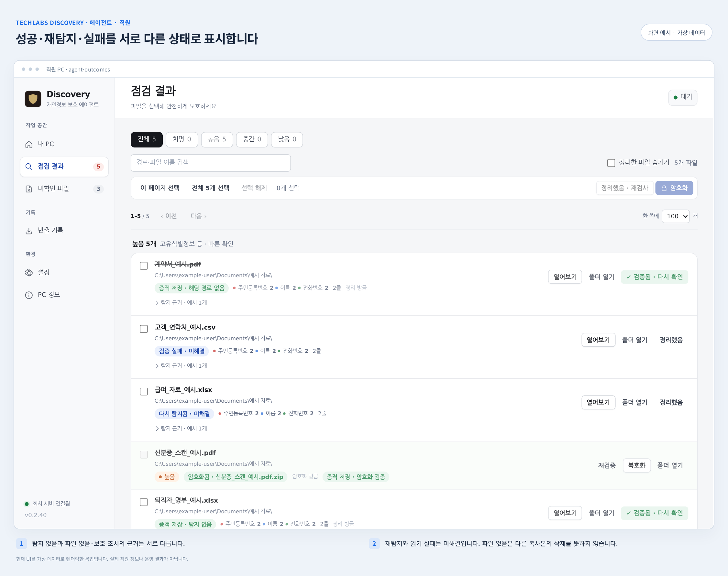
Task: Expand 탐지 근거 under 계약서_예시.pdf
Action: pyautogui.click(x=181, y=303)
